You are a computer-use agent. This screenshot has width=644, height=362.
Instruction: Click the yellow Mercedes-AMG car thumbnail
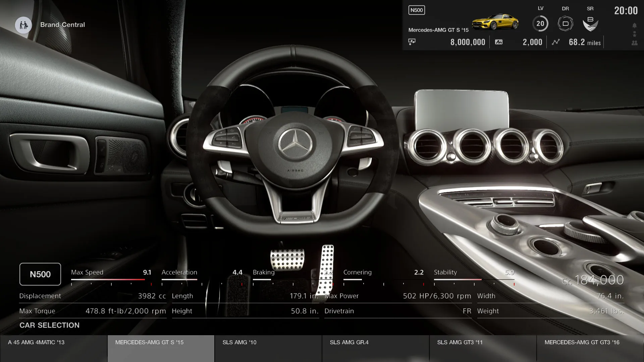[x=495, y=22]
